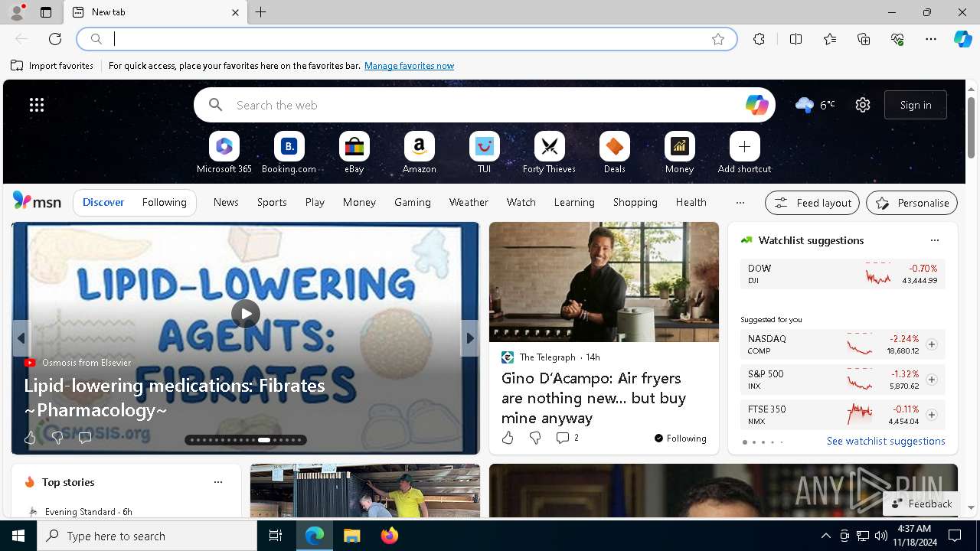
Task: Open the Feed layout options
Action: (812, 203)
